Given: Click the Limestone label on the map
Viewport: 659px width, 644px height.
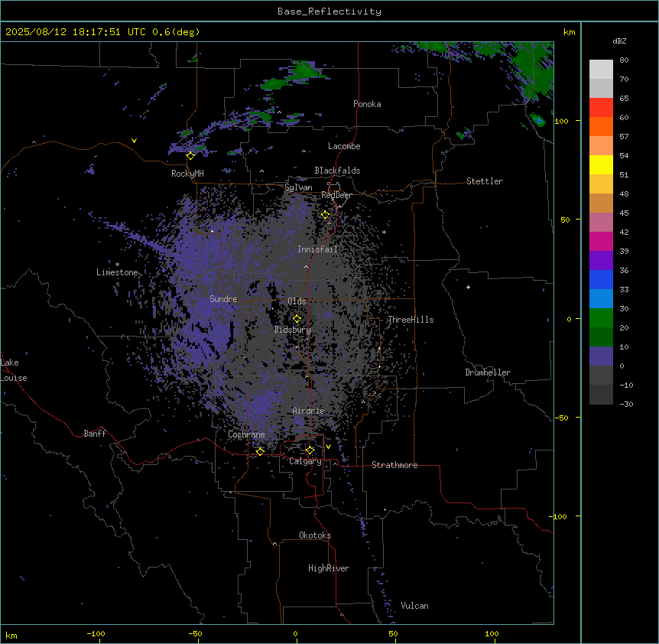Looking at the screenshot, I should pyautogui.click(x=117, y=272).
